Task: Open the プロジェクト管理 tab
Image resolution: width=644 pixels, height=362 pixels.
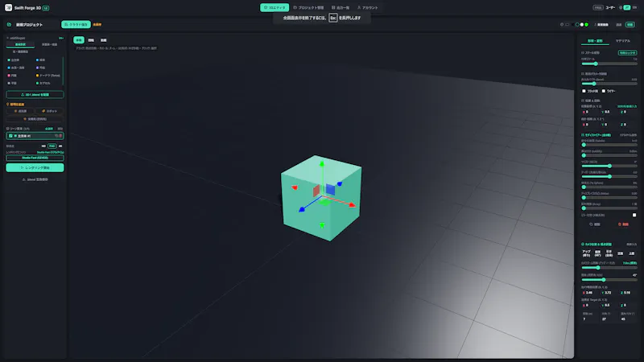Action: click(308, 7)
